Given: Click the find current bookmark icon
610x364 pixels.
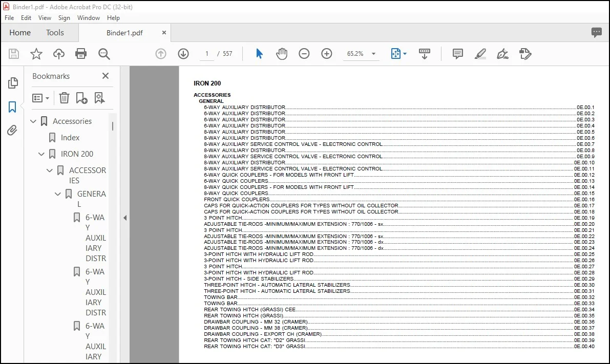Looking at the screenshot, I should (99, 98).
